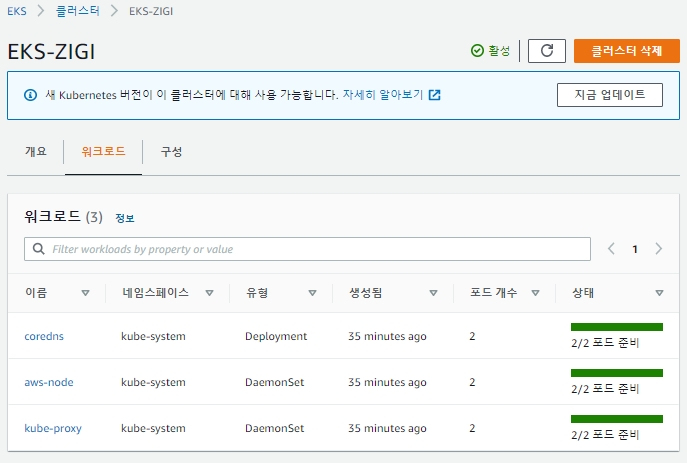Click pod count 2 in aws-node row

pyautogui.click(x=472, y=382)
